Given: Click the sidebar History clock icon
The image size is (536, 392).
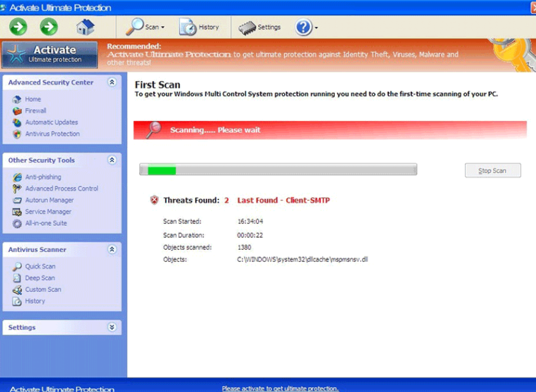Looking at the screenshot, I should tap(17, 301).
